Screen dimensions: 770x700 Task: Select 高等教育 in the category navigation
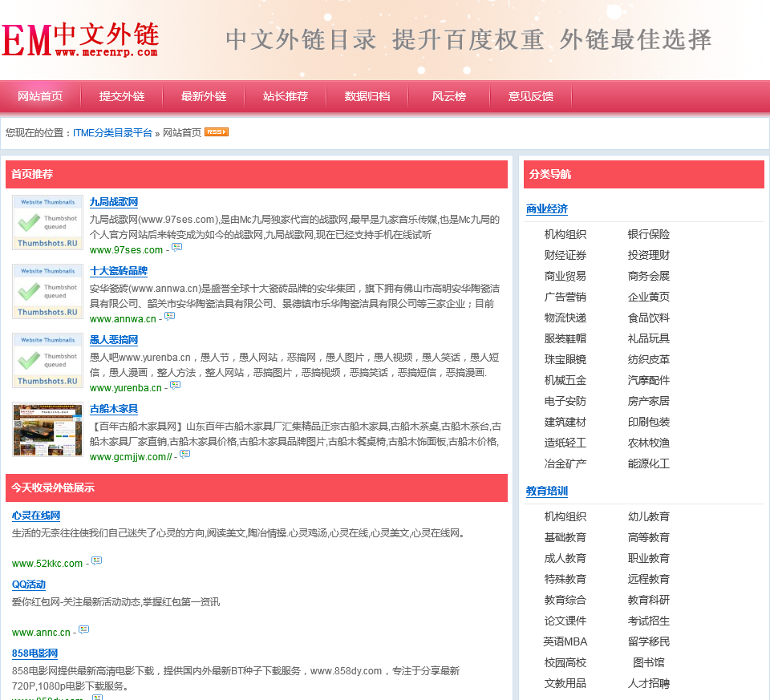click(x=648, y=537)
